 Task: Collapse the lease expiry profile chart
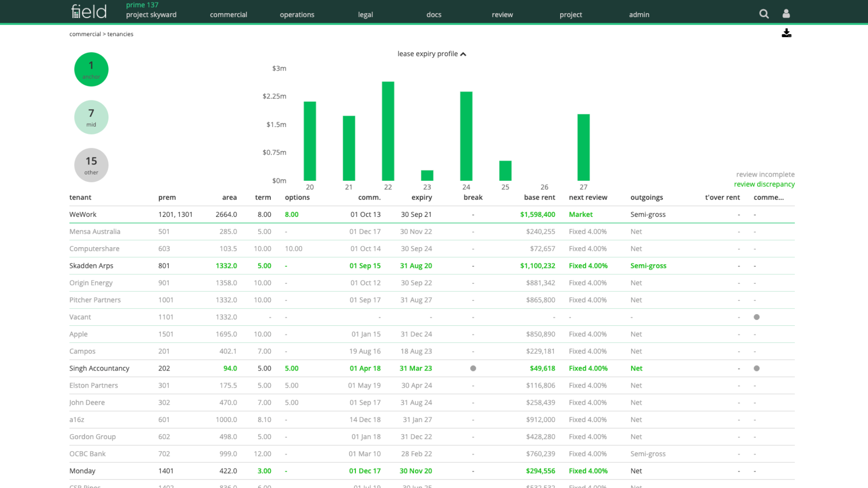tap(432, 54)
